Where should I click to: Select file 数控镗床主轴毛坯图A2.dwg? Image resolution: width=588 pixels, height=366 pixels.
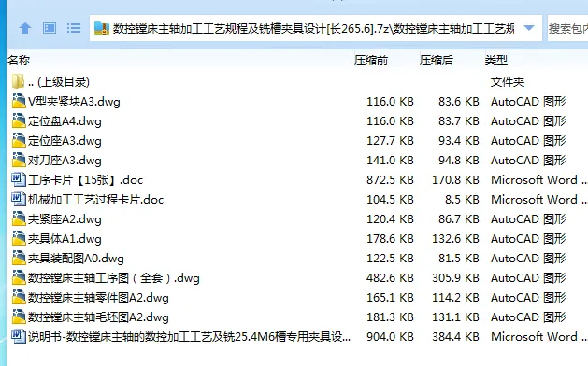(x=98, y=317)
